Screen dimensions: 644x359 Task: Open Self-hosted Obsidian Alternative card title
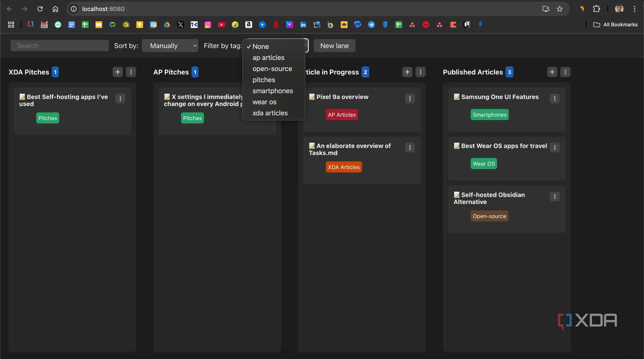489,198
